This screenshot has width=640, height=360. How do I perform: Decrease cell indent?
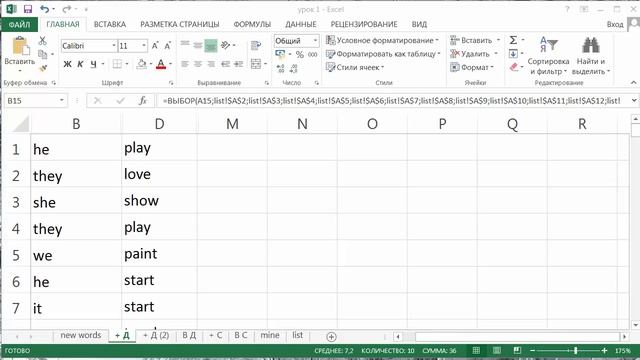point(225,64)
